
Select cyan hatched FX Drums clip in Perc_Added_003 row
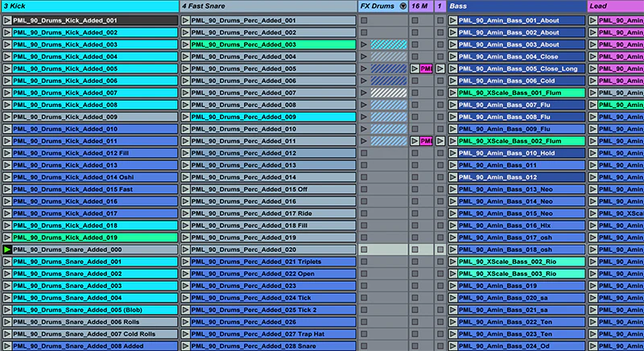click(x=389, y=44)
